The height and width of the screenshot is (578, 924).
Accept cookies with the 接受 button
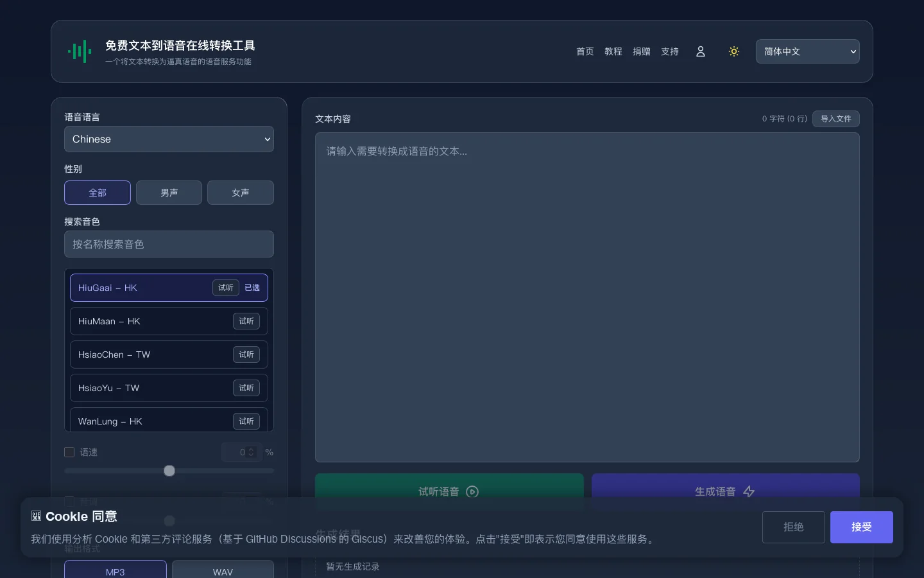(862, 527)
